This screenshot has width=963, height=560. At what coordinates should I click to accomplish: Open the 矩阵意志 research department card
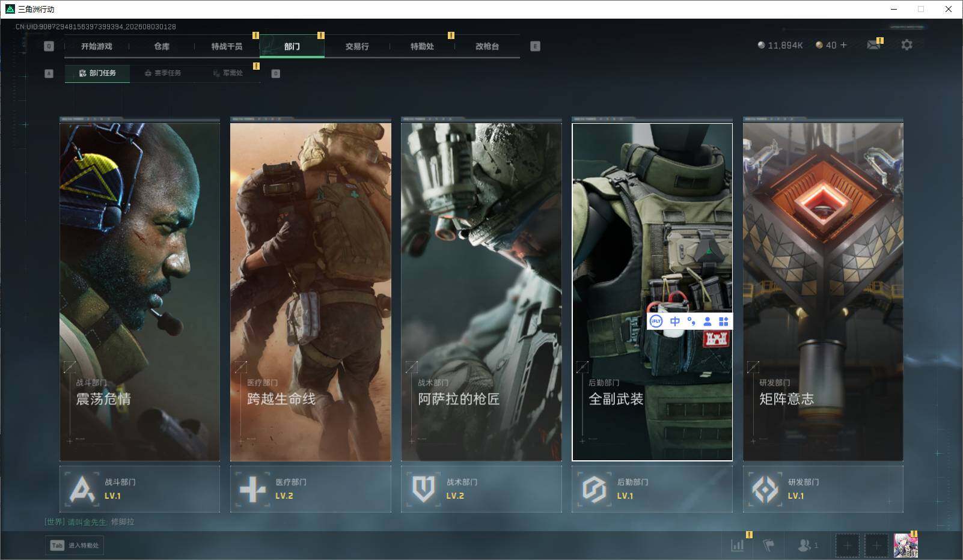point(823,292)
